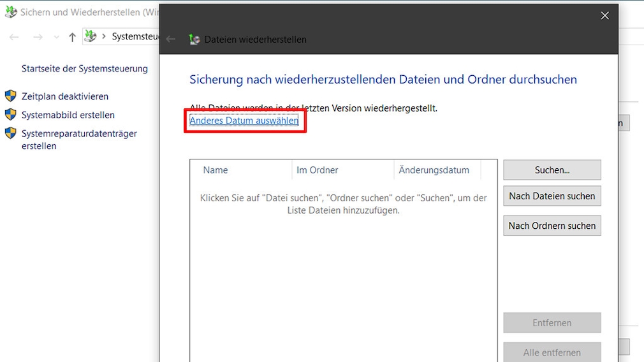This screenshot has width=644, height=362.
Task: Sort by the Änderungsdatum column header
Action: [434, 170]
